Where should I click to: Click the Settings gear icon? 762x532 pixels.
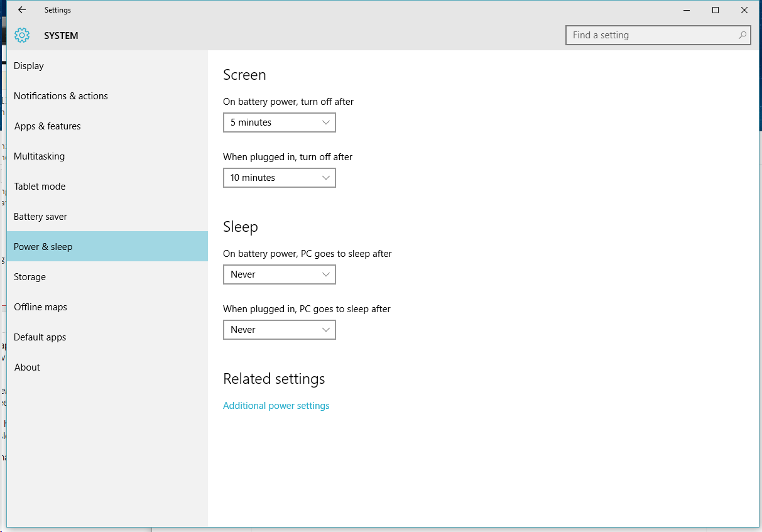point(21,35)
